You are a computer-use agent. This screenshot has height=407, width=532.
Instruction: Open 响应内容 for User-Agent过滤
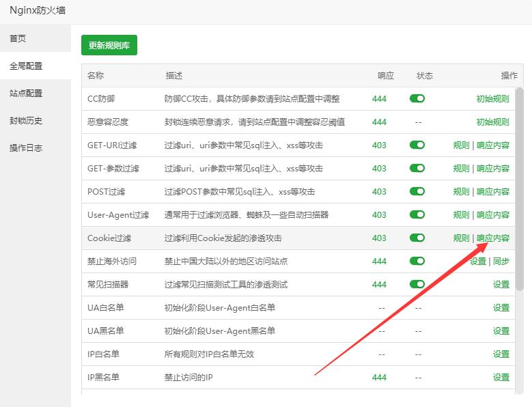click(x=493, y=214)
